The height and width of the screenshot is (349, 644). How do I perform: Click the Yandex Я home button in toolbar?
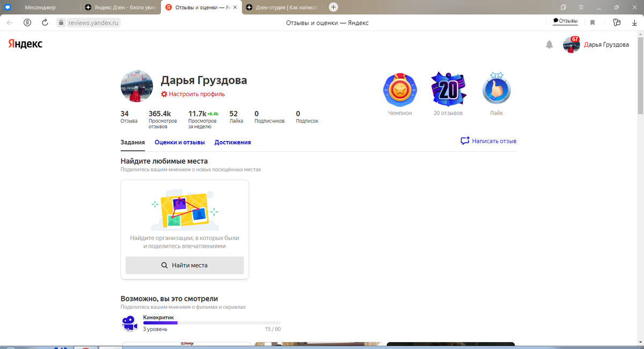27,23
